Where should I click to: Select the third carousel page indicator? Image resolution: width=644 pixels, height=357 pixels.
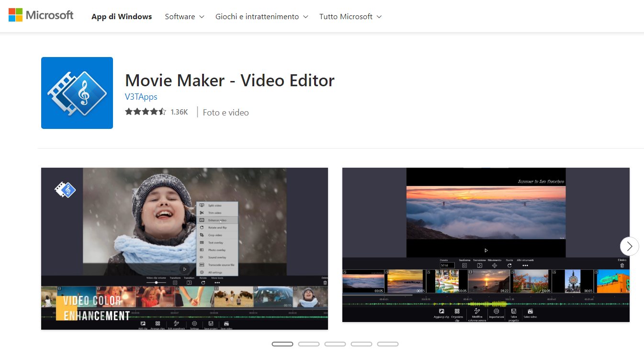coord(335,344)
